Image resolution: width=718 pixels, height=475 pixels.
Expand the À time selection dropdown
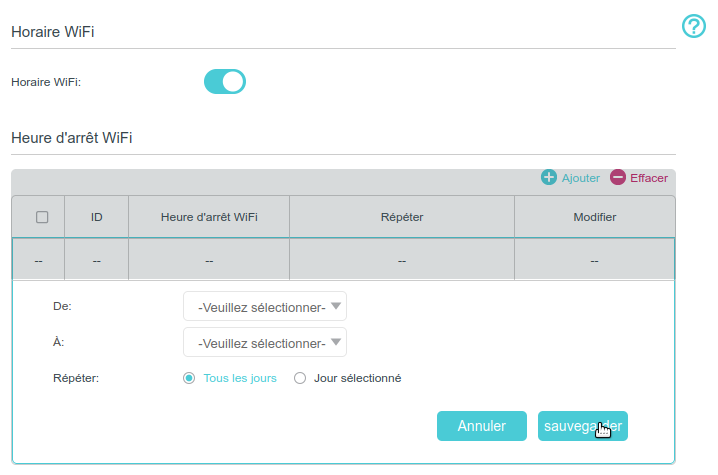click(264, 343)
